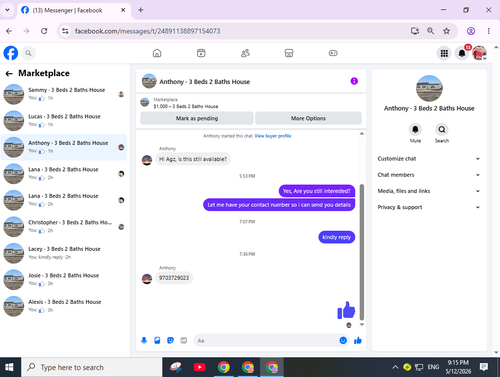This screenshot has width=500, height=377.
Task: Reload the page with refresh icon
Action: 44,31
